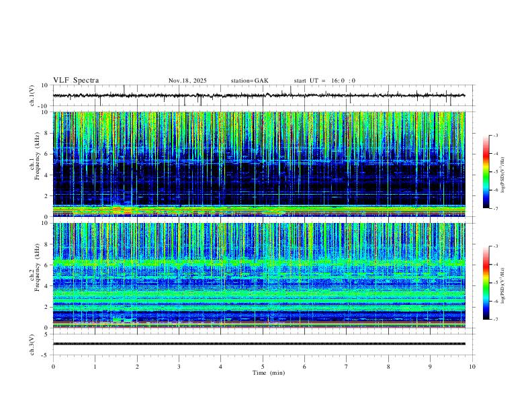Click the ch.1 voltage waveform trace
This screenshot has height=411, width=532.
pyautogui.click(x=259, y=95)
